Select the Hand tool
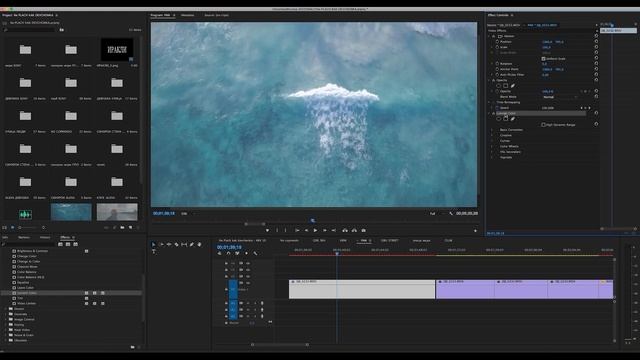The height and width of the screenshot is (360, 640). [x=200, y=244]
